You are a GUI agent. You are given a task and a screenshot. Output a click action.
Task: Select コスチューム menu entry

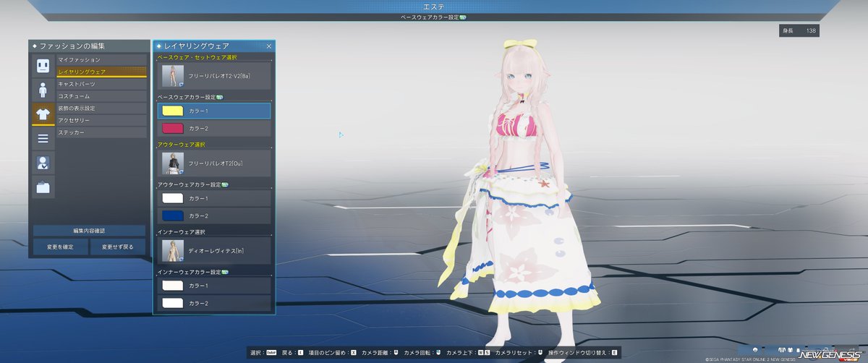pos(102,95)
